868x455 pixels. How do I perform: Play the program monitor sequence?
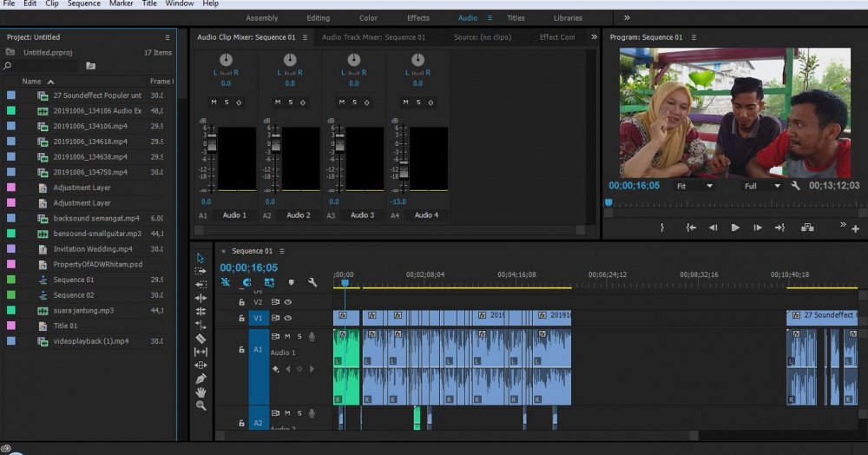pyautogui.click(x=735, y=227)
